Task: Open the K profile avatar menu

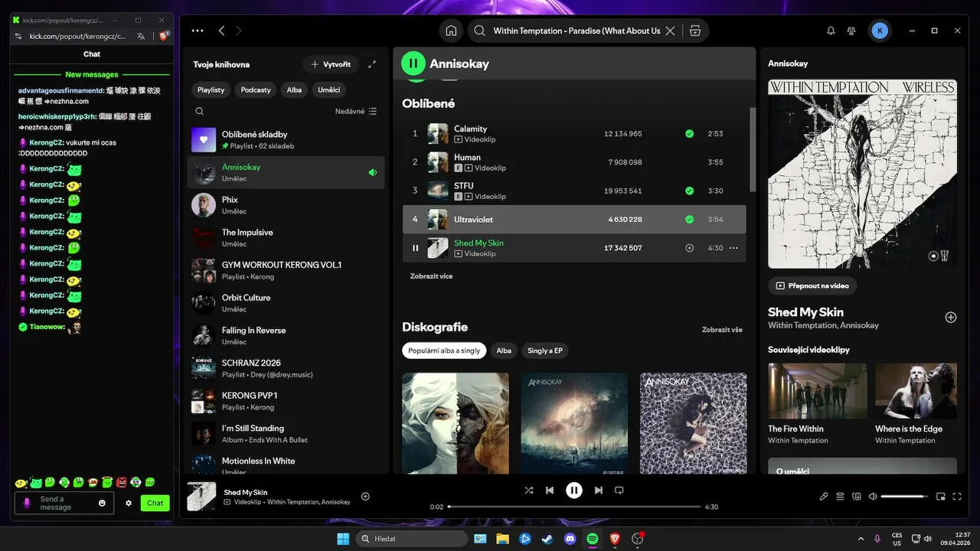Action: (880, 31)
